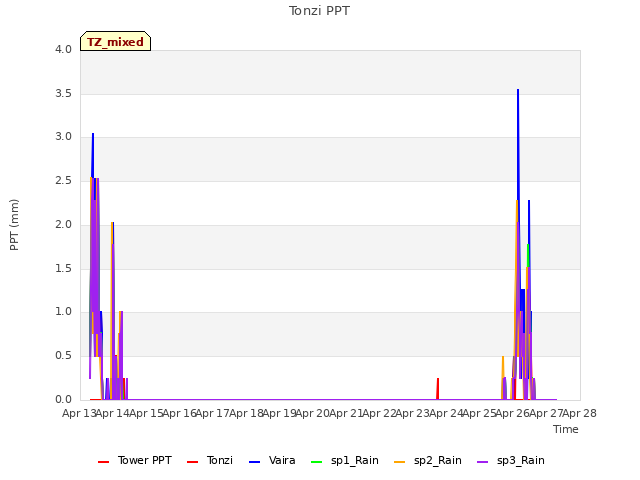Click orange swatch beside sp2_Rain

pos(400,462)
